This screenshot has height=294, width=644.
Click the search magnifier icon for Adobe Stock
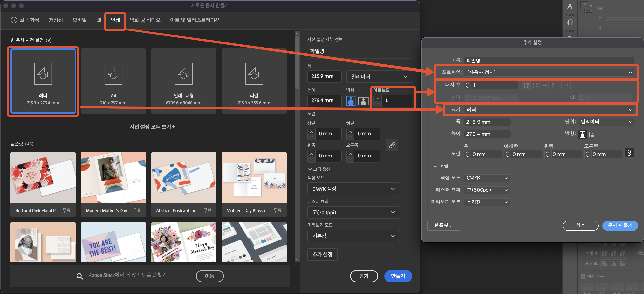coord(79,276)
